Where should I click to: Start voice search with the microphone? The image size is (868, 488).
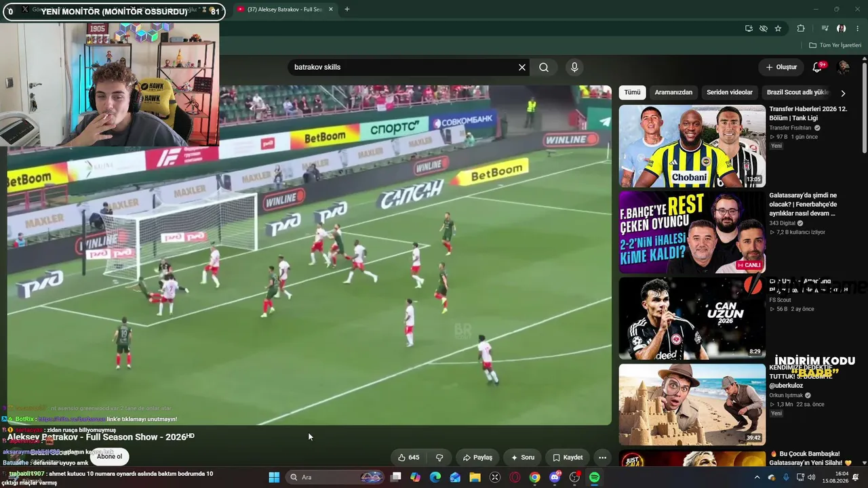(x=574, y=67)
